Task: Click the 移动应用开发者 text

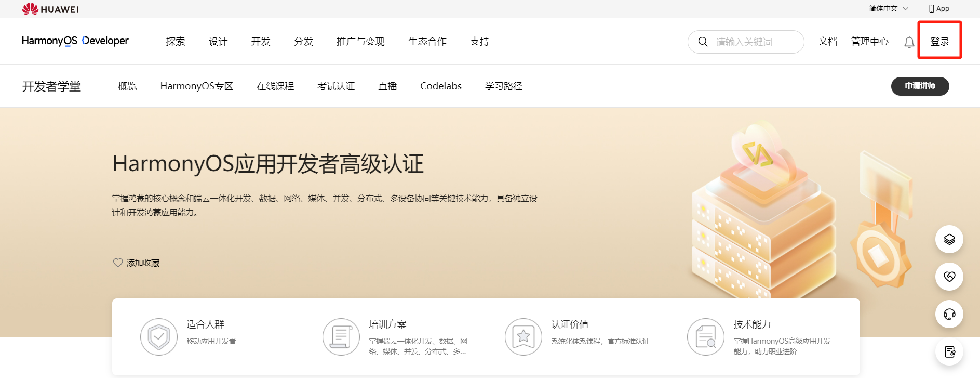Action: pos(211,341)
